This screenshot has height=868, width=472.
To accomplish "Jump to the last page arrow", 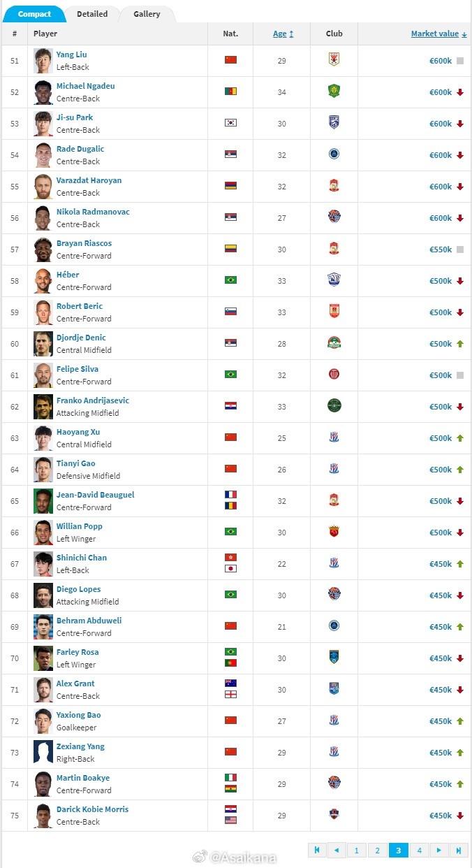I will click(x=459, y=850).
